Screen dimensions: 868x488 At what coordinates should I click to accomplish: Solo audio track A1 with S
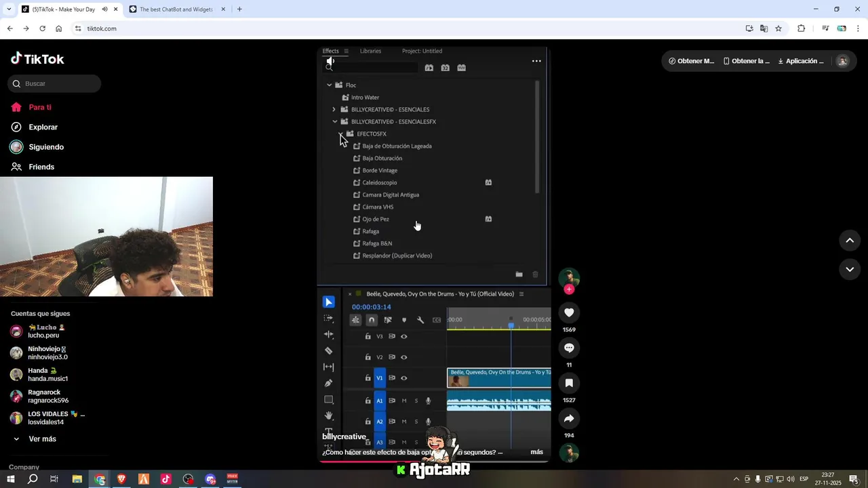(x=416, y=401)
